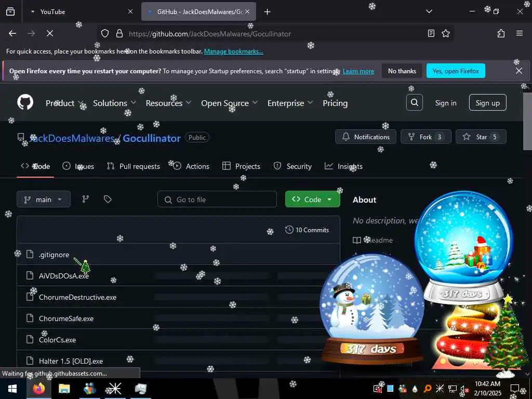Image resolution: width=532 pixels, height=399 pixels.
Task: View the 10 Commits history
Action: (x=307, y=230)
